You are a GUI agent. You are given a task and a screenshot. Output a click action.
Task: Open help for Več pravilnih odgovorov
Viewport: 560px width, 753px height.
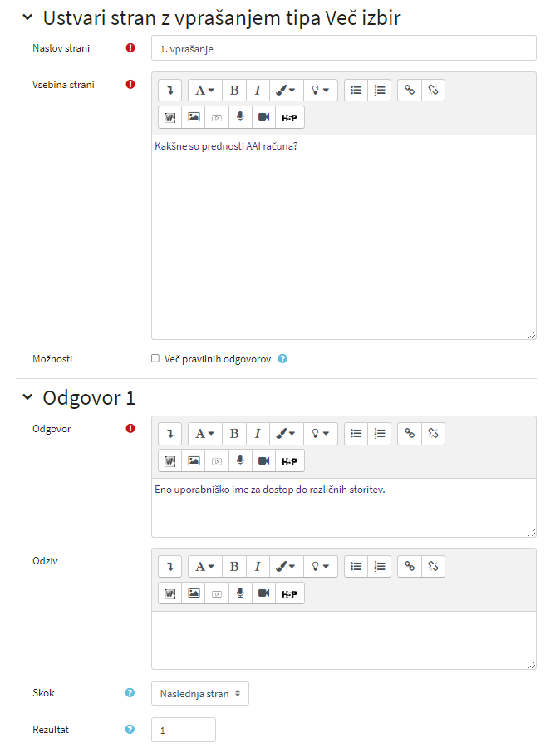[282, 359]
